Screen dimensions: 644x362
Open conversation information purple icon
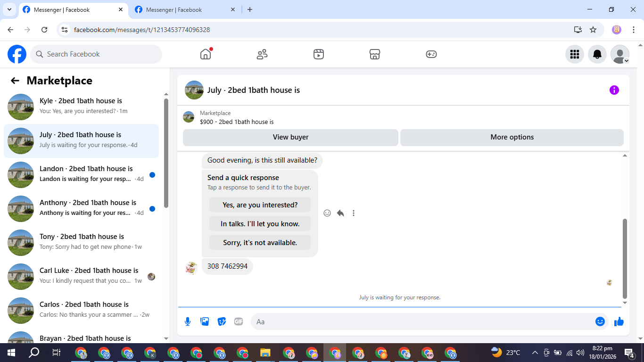tap(614, 90)
